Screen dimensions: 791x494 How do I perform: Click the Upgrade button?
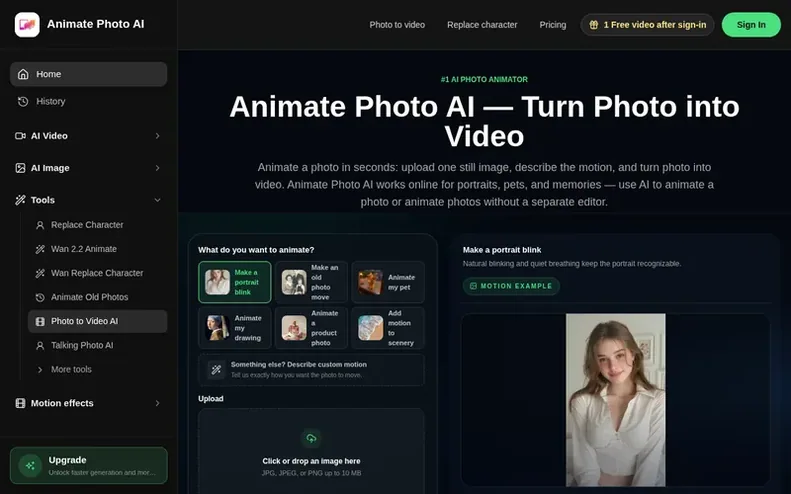(88, 466)
